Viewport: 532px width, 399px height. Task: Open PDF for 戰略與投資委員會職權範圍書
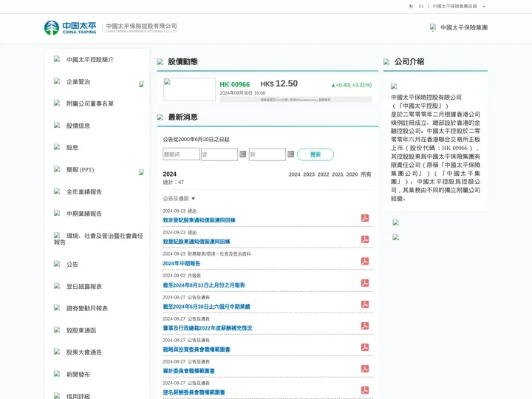(365, 347)
